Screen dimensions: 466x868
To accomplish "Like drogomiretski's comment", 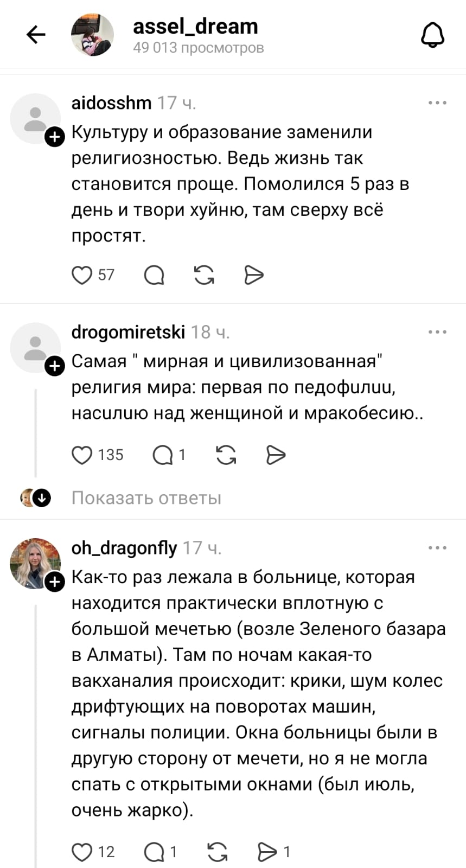I will (x=82, y=455).
